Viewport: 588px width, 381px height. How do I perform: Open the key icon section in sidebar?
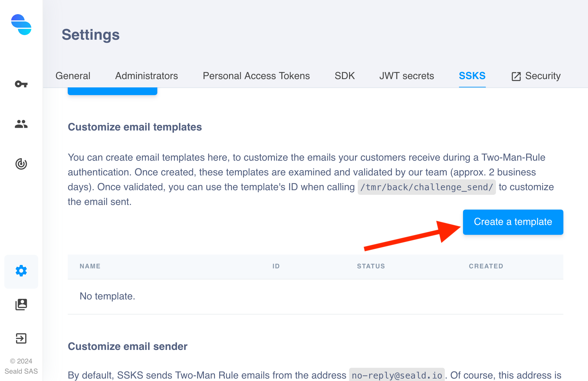pos(21,84)
